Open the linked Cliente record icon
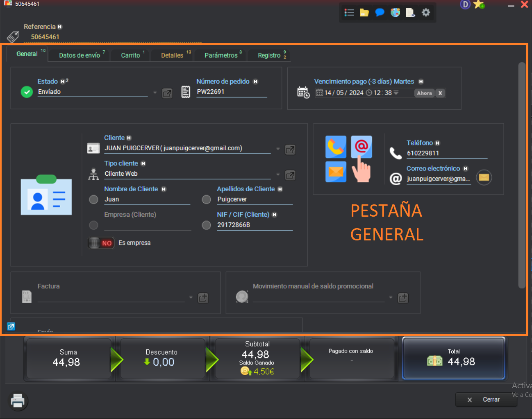This screenshot has width=532, height=419. 290,149
